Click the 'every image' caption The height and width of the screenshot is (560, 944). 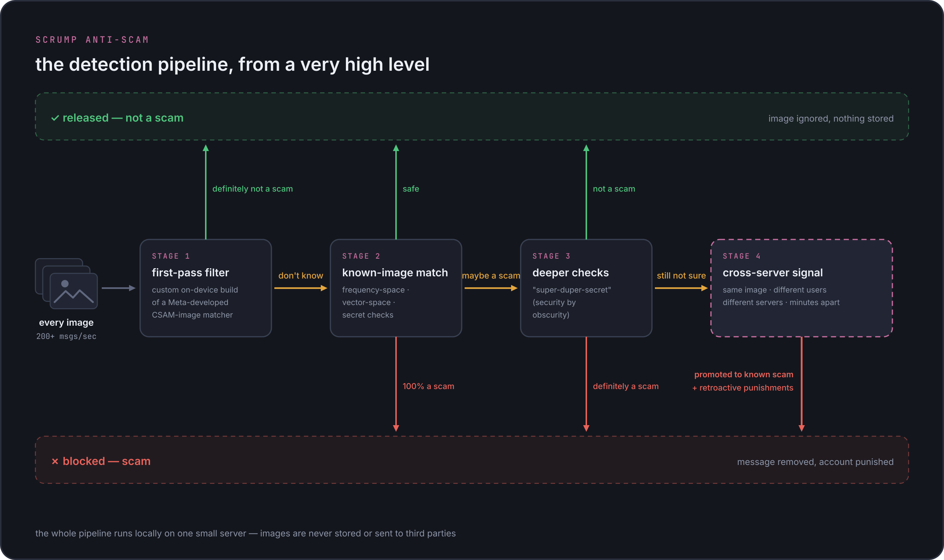click(66, 323)
